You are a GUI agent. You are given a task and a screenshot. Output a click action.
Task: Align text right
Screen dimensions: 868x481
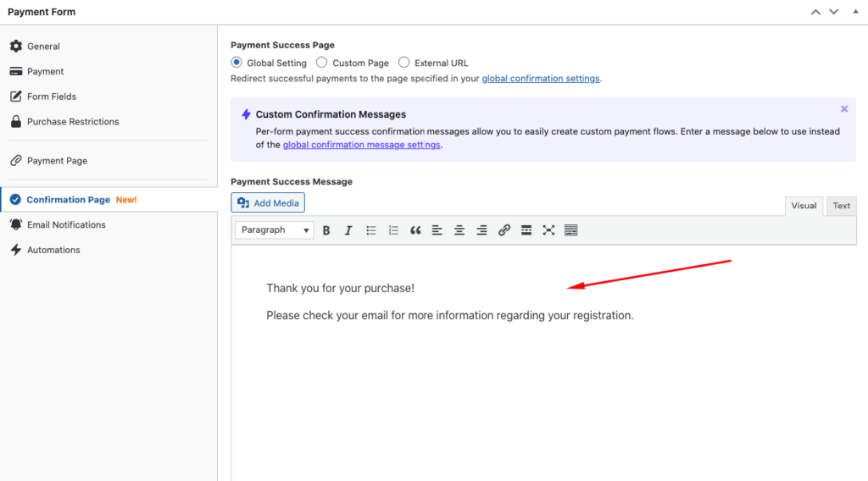pos(481,230)
